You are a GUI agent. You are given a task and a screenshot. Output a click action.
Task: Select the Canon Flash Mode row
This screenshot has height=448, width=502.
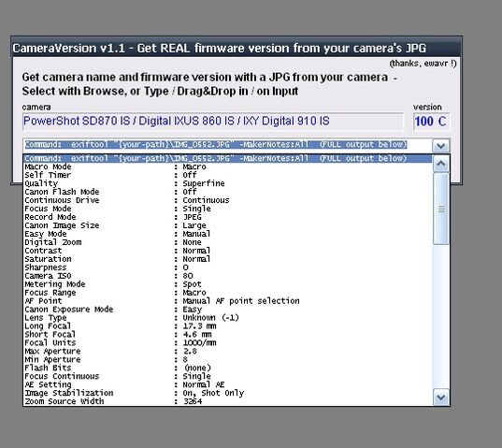click(227, 192)
